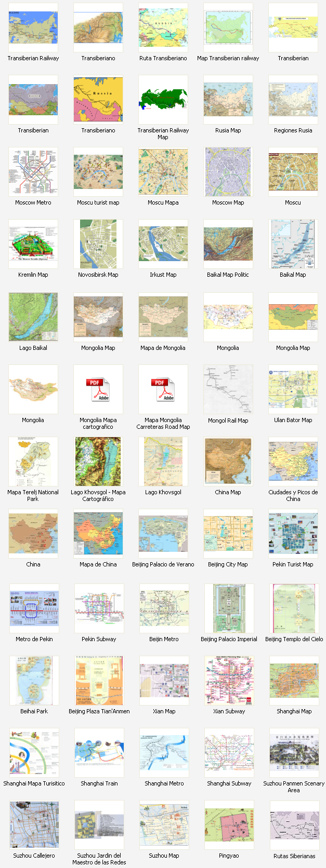Click the Ulan Bator Map thumbnail

(293, 389)
